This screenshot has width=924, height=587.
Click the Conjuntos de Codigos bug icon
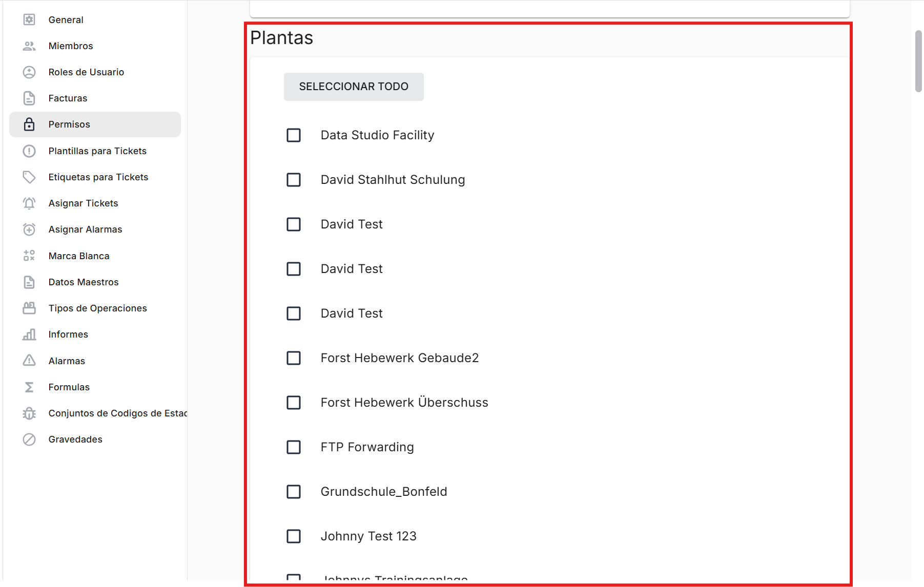29,413
